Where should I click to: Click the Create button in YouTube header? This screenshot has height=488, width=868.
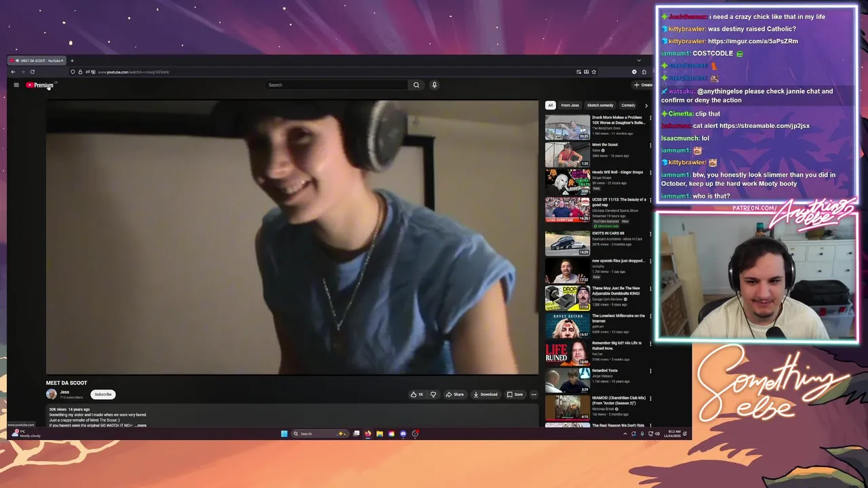643,85
